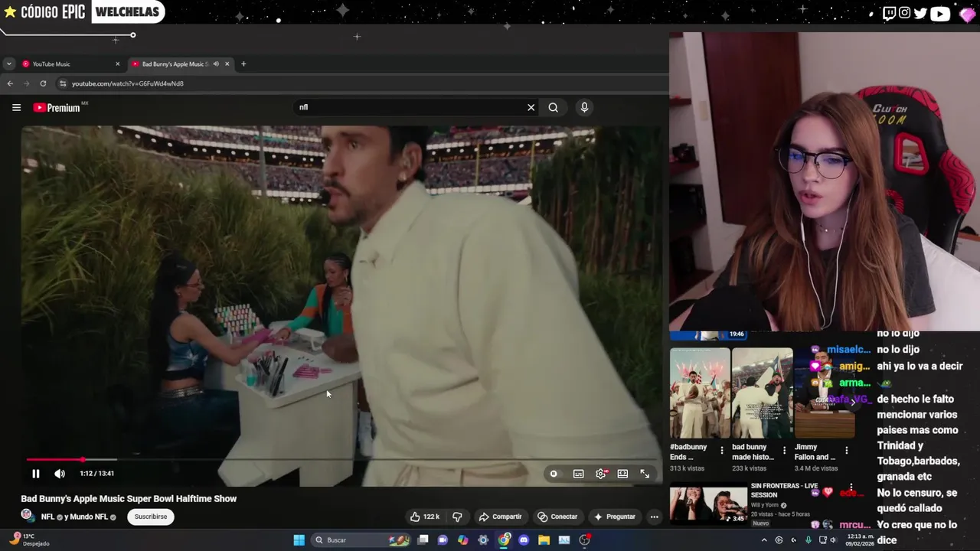This screenshot has width=980, height=551.
Task: Start voice search with the microphone icon
Action: [584, 107]
